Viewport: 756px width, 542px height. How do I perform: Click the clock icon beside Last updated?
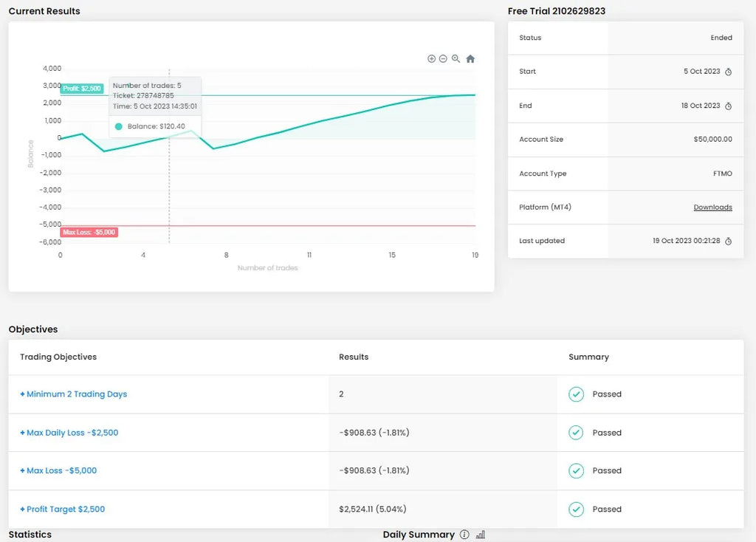pyautogui.click(x=729, y=241)
